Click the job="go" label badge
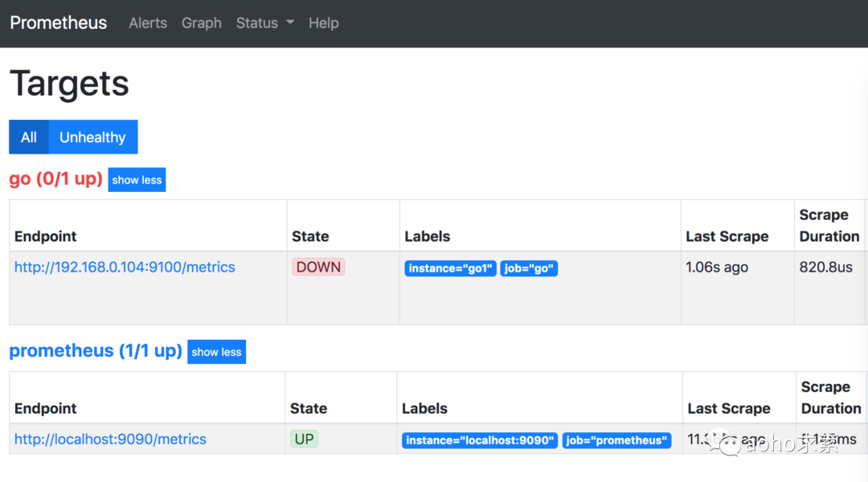Viewport: 868px width, 482px height. coord(529,268)
